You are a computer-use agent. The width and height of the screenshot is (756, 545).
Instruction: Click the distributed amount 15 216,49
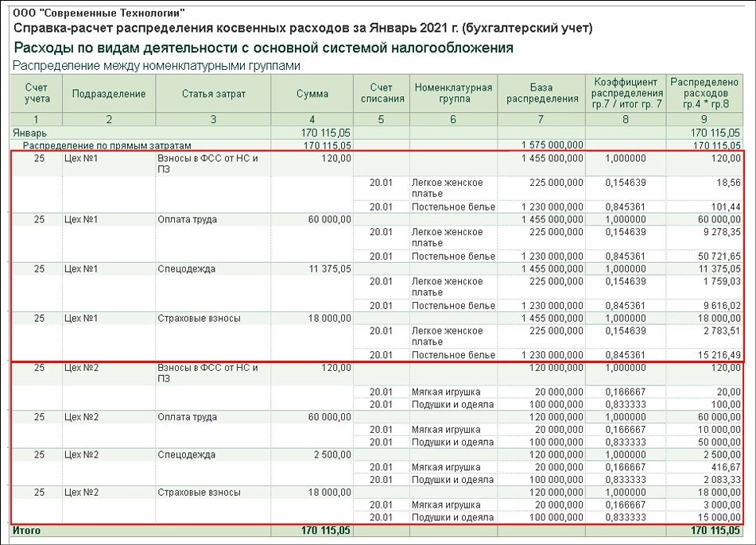pyautogui.click(x=718, y=355)
